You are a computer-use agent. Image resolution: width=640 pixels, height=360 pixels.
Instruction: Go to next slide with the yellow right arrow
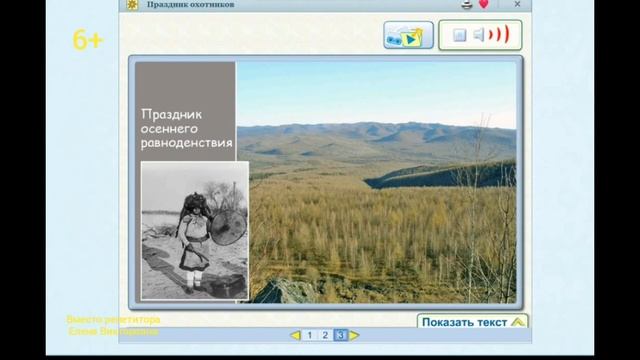click(354, 336)
